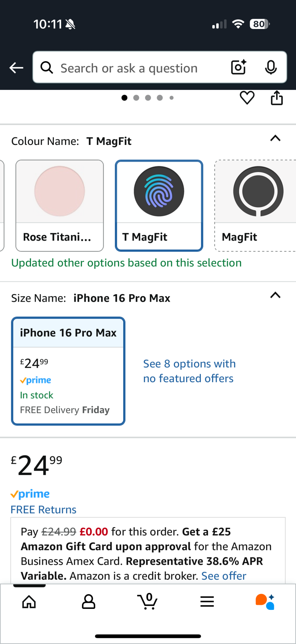Open Rufus AI assistant icon
The image size is (296, 644).
pos(265,601)
